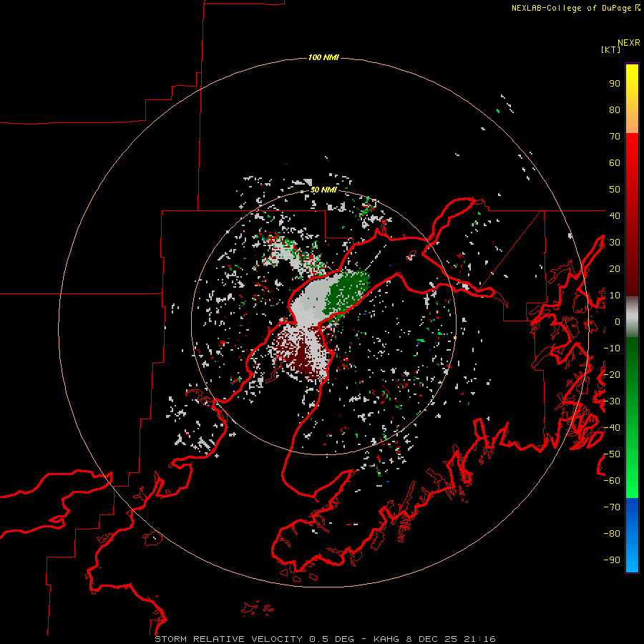Viewport: 644px width, 644px height.
Task: Select the 50 NMI range ring label
Action: click(323, 190)
